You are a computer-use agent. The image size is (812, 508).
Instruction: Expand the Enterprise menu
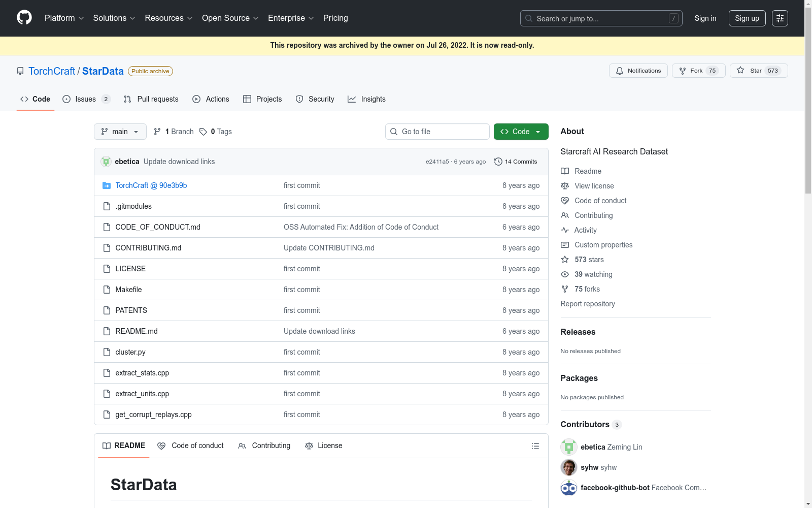tap(291, 18)
